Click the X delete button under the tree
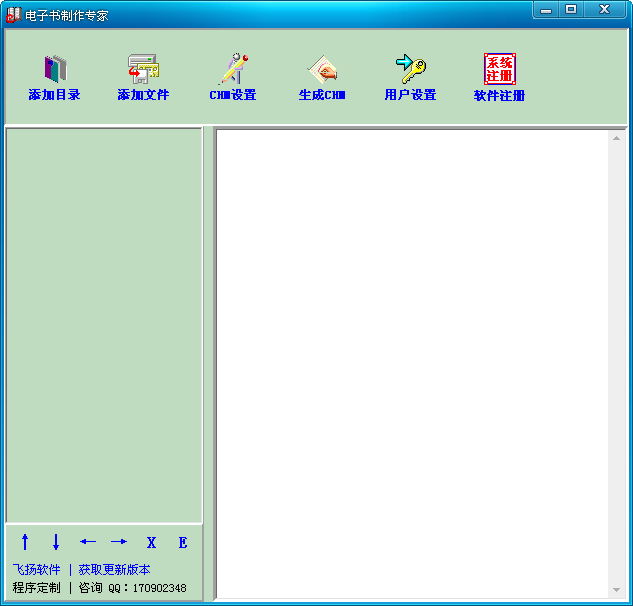The width and height of the screenshot is (633, 606). pos(151,543)
